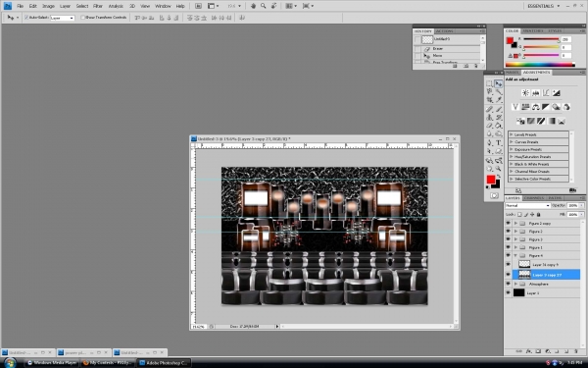Collapse the Figure 4 group

[x=515, y=255]
